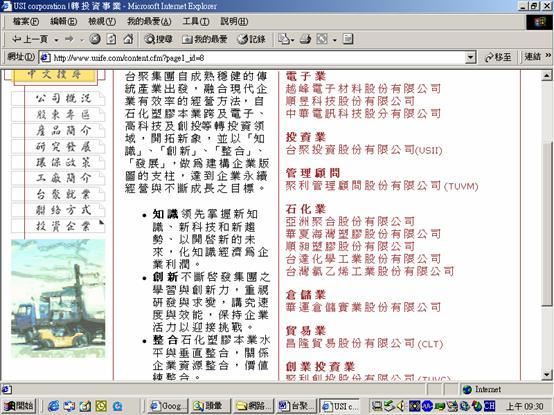Click the yellow 中文搜尋 banner button
This screenshot has width=554, height=415.
[x=55, y=76]
